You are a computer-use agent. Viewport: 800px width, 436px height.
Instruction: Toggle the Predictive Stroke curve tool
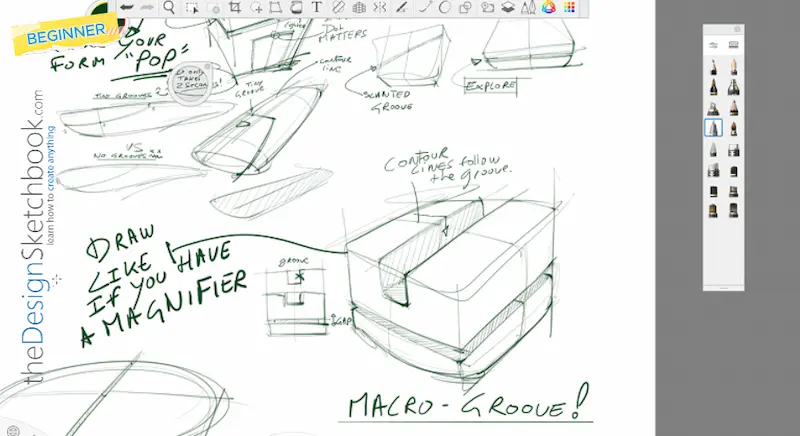(x=424, y=7)
